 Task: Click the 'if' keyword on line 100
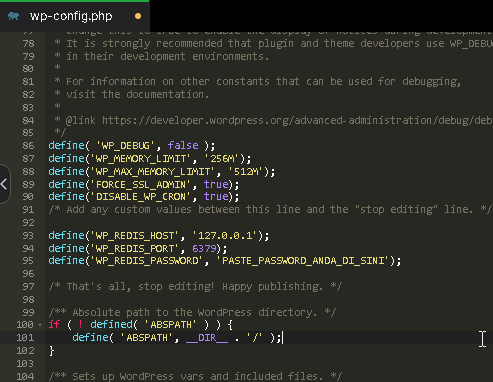tap(54, 325)
